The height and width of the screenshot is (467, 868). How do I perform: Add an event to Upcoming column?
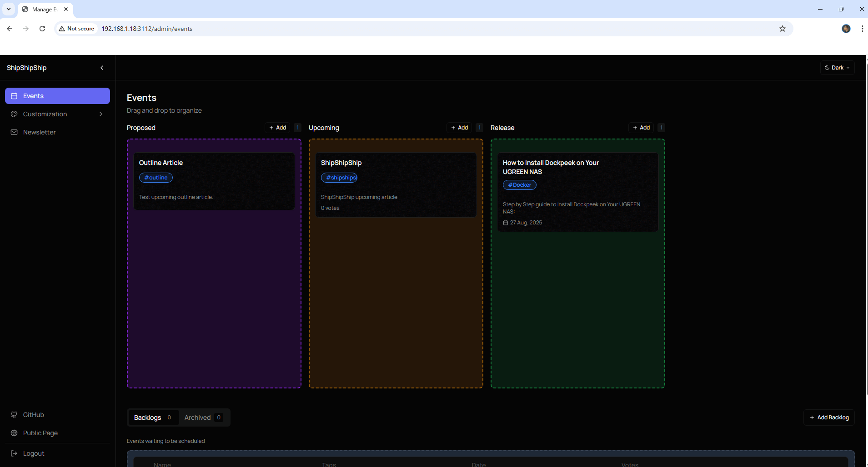click(x=459, y=128)
